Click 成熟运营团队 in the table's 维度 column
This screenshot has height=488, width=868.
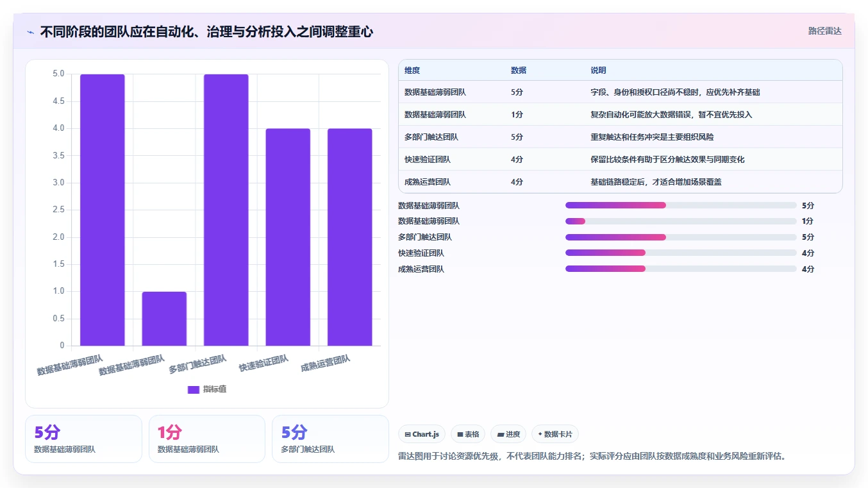point(428,182)
